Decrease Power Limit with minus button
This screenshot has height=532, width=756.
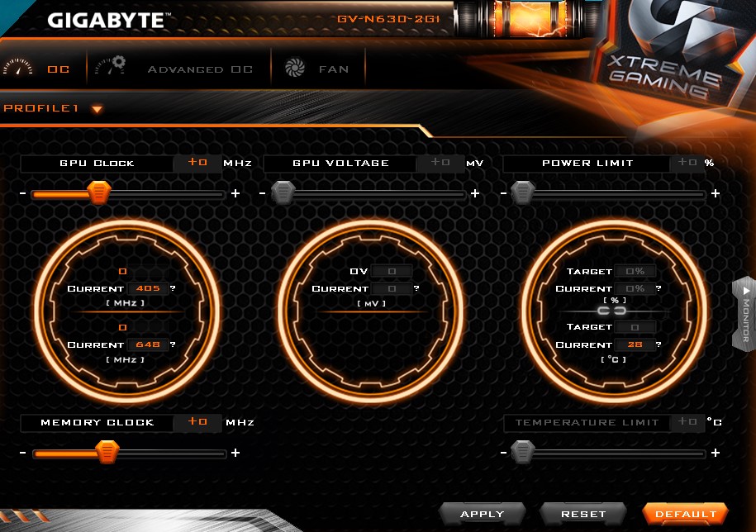tap(503, 193)
